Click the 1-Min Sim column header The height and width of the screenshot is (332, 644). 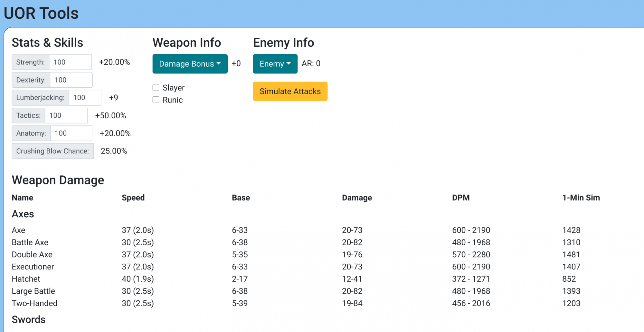[x=581, y=198]
